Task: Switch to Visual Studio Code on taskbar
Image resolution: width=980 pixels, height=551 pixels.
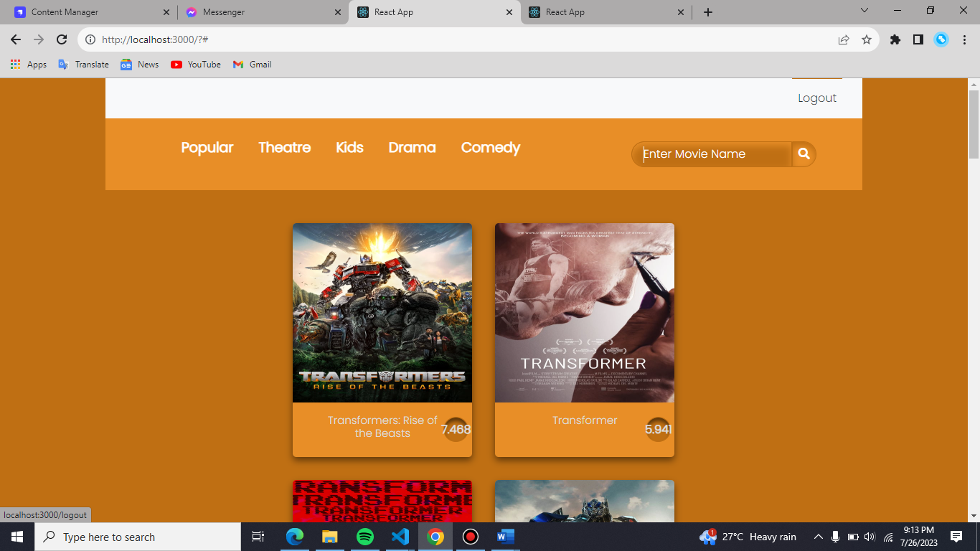Action: click(400, 537)
